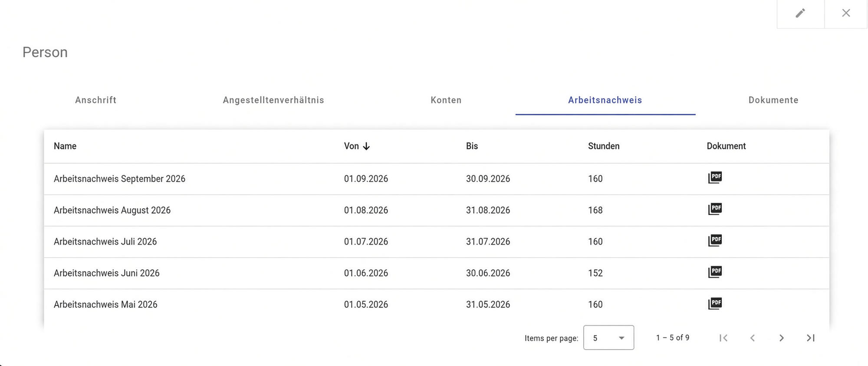Screen dimensions: 868x366
Task: Open PDF for Arbeitsnachweis August 2026
Action: coord(715,209)
